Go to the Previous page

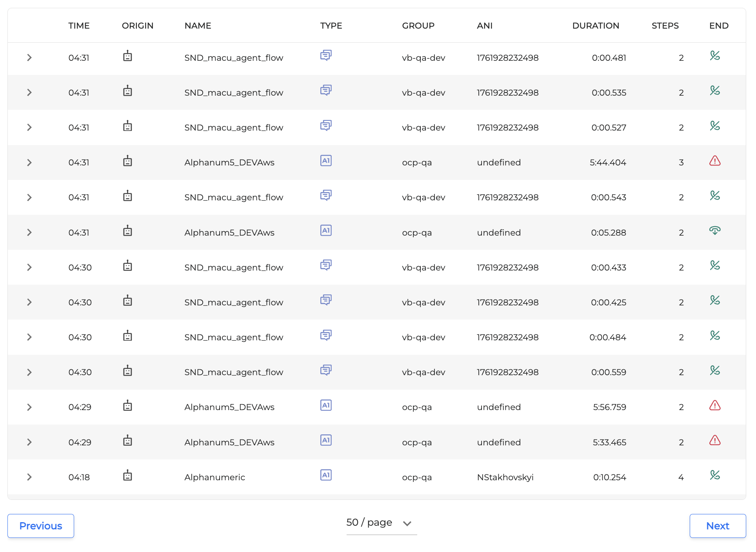(41, 526)
